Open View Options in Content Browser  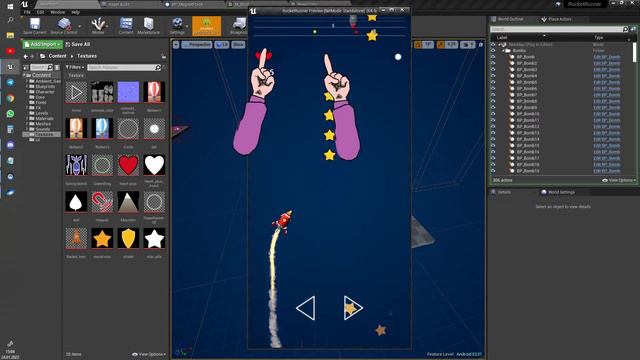point(149,354)
